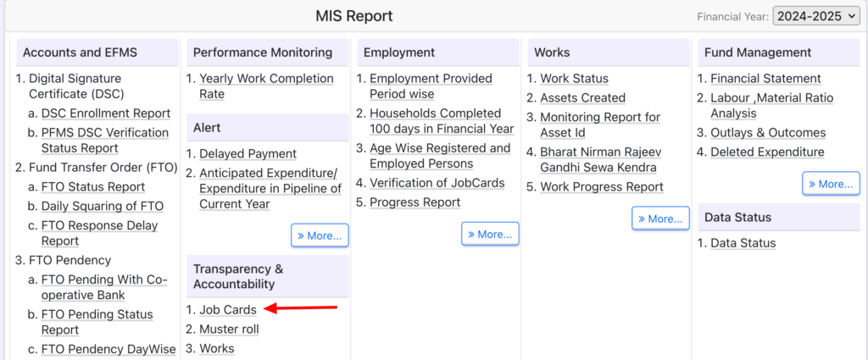This screenshot has height=360, width=868.
Task: Open the Financial Year dropdown
Action: [816, 16]
